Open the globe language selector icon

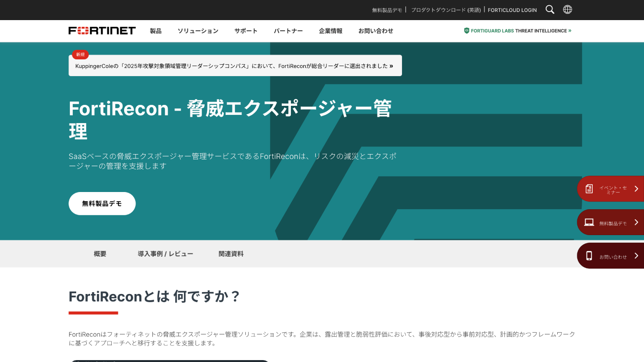pos(567,10)
